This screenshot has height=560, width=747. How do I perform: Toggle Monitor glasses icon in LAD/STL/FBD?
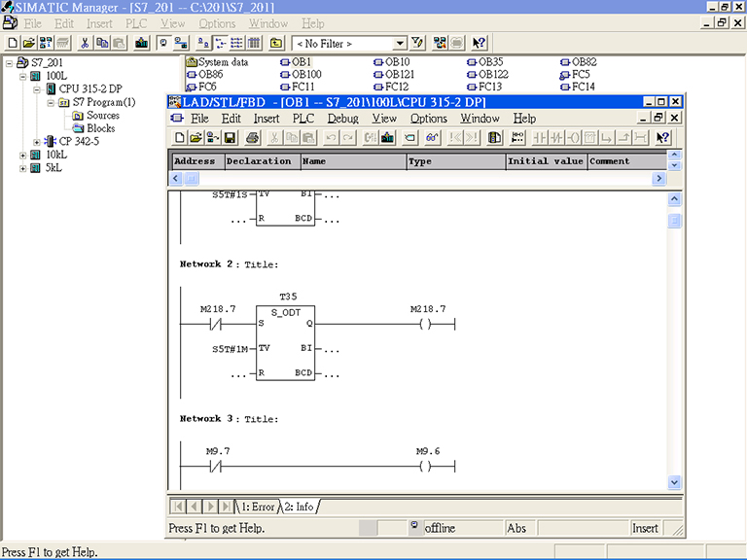432,138
